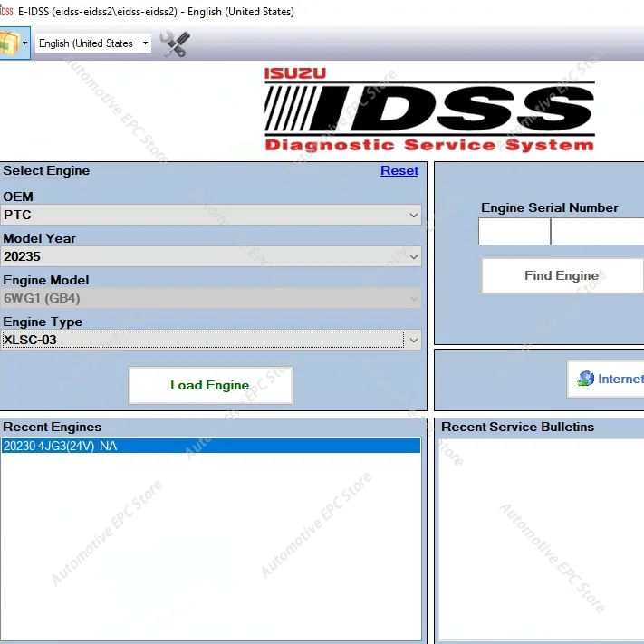Click the Recent Service Bulletins list area
The height and width of the screenshot is (644, 644).
(542, 539)
